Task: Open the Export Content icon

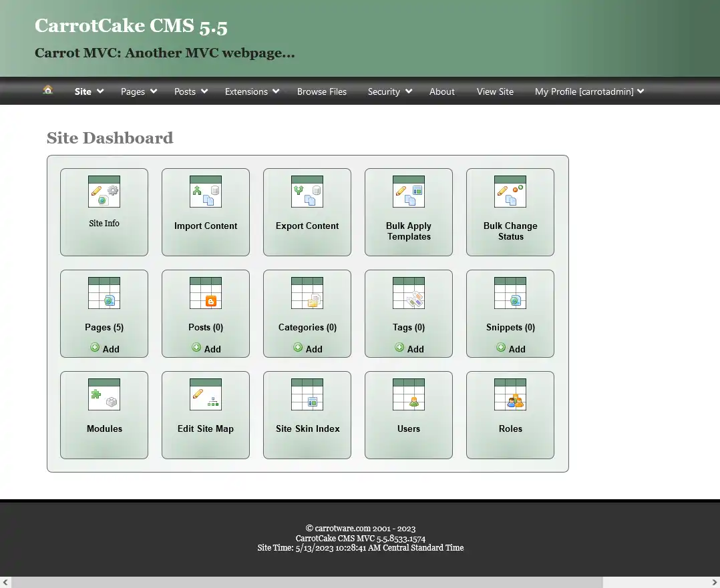Action: coord(307,192)
